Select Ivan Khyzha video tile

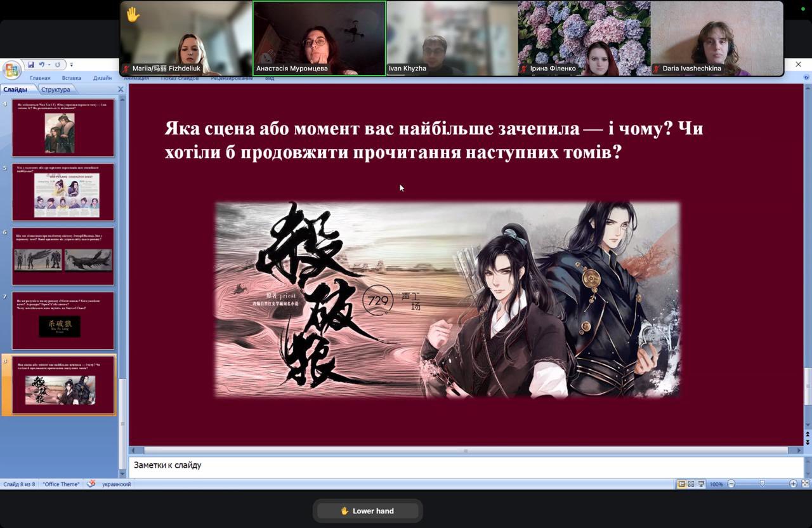(x=452, y=38)
